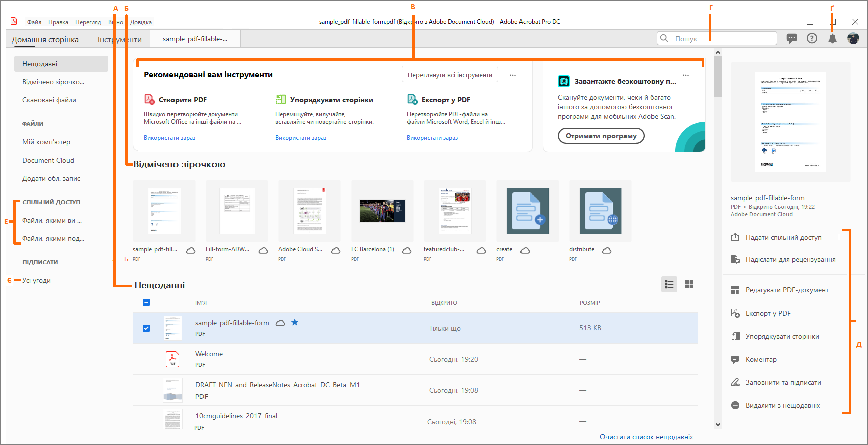Open the Довідка menu
868x445 pixels.
[141, 22]
